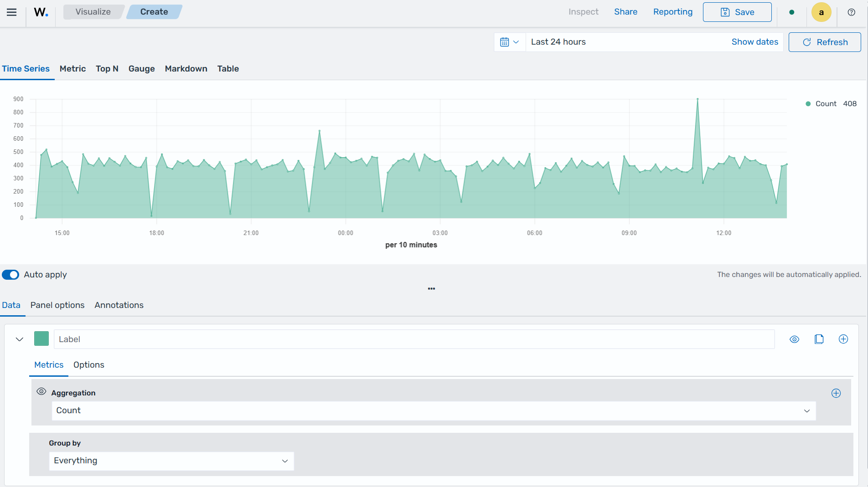Image resolution: width=868 pixels, height=487 pixels.
Task: Click the Create breadcrumb
Action: 154,12
